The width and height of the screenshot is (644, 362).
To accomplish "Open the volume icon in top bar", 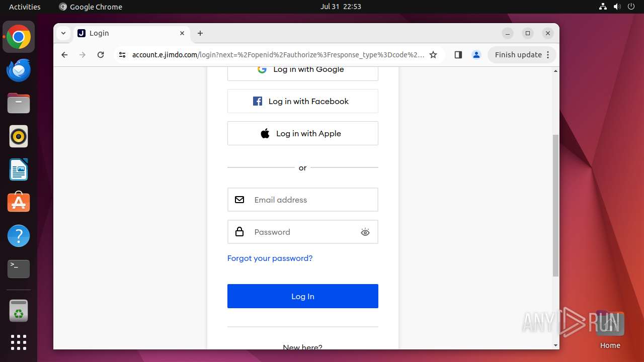I will point(617,7).
